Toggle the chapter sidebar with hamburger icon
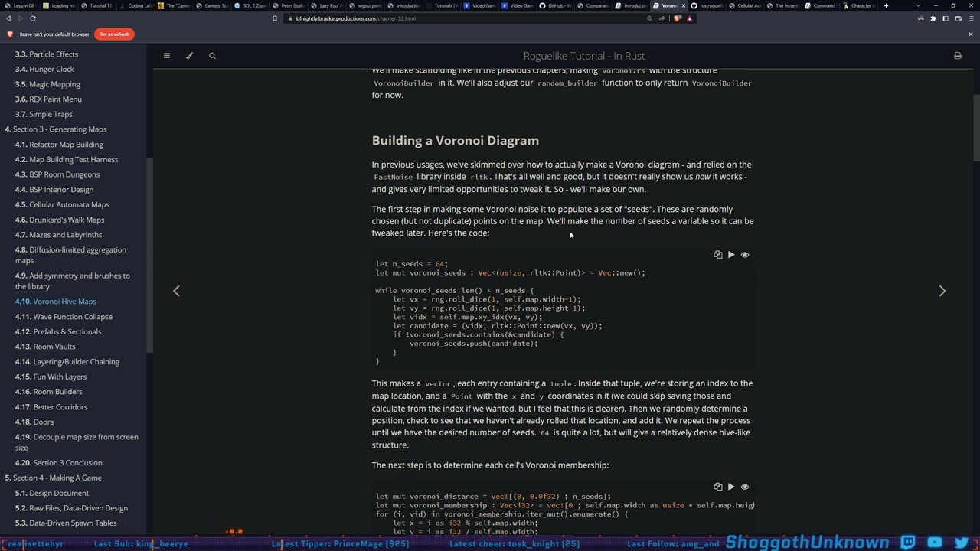Viewport: 980px width, 551px height. pyautogui.click(x=166, y=55)
